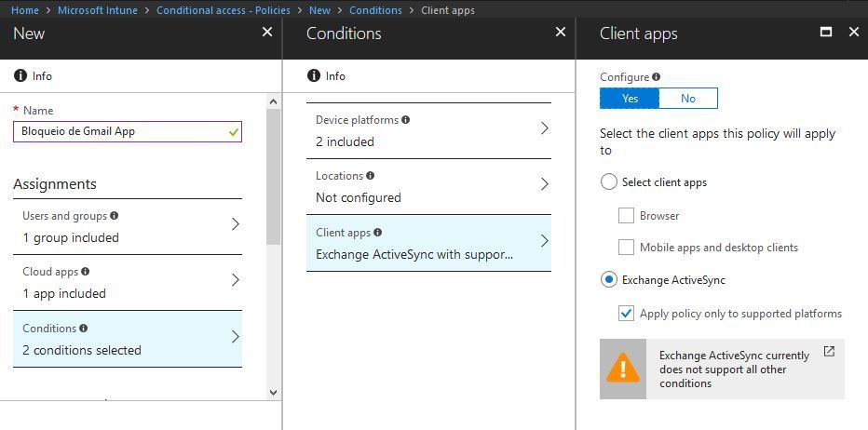Check the Browser checkbox
This screenshot has height=430, width=868.
coord(626,216)
